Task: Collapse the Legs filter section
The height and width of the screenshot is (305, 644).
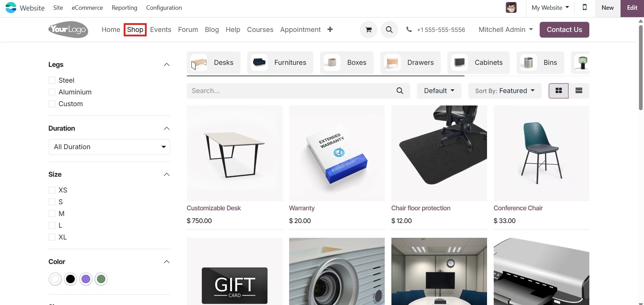Action: click(x=166, y=64)
